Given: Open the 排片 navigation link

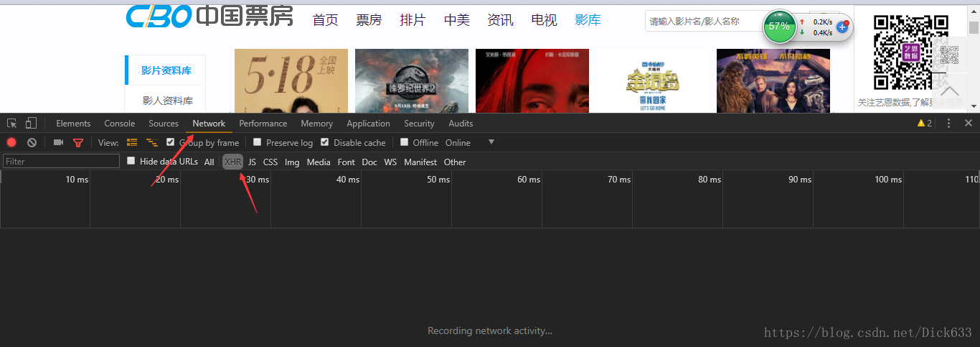Looking at the screenshot, I should pos(413,20).
